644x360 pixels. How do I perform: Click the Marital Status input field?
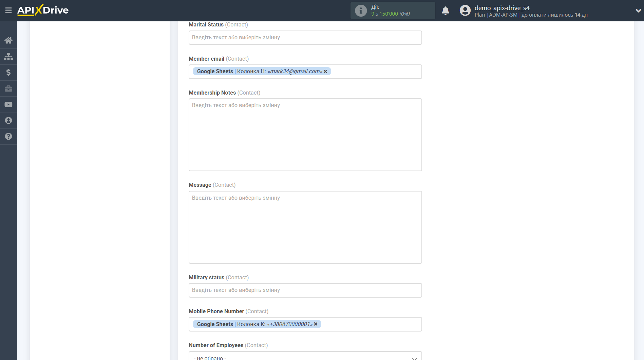coord(305,38)
